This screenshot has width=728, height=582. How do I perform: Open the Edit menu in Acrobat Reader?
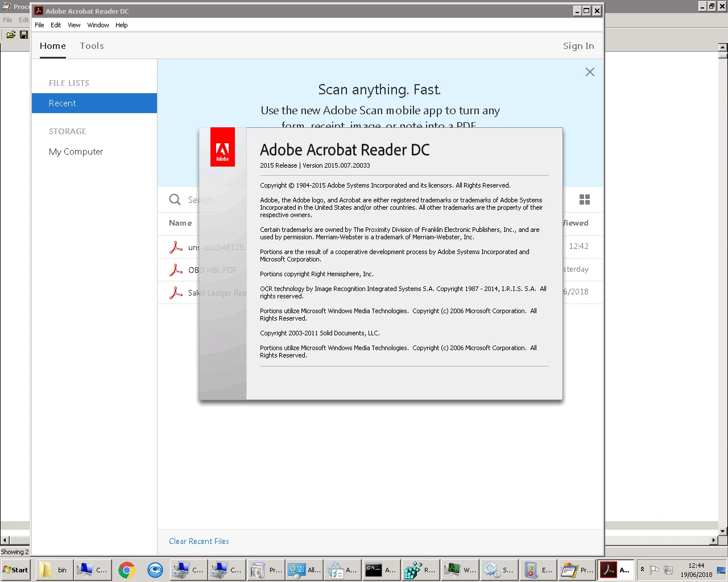56,25
